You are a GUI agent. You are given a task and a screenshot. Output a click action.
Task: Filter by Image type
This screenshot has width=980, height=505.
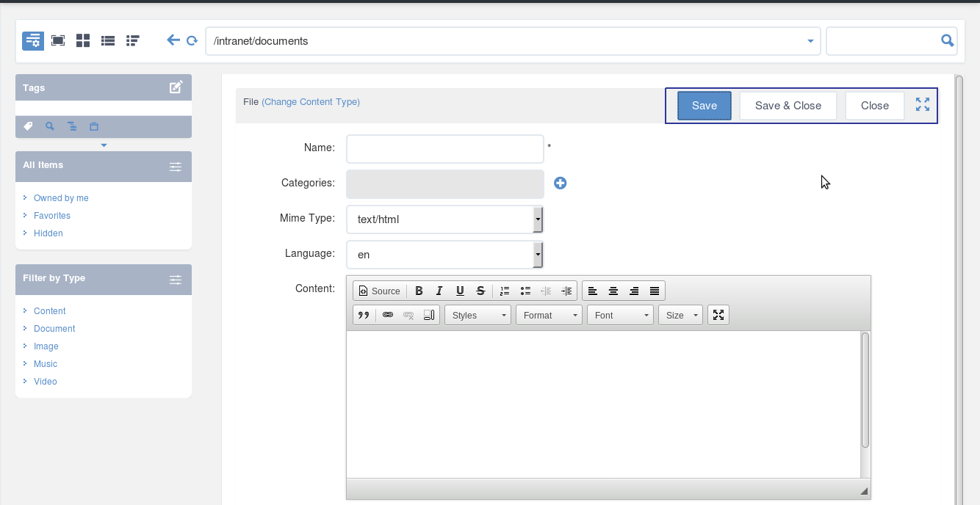[46, 346]
